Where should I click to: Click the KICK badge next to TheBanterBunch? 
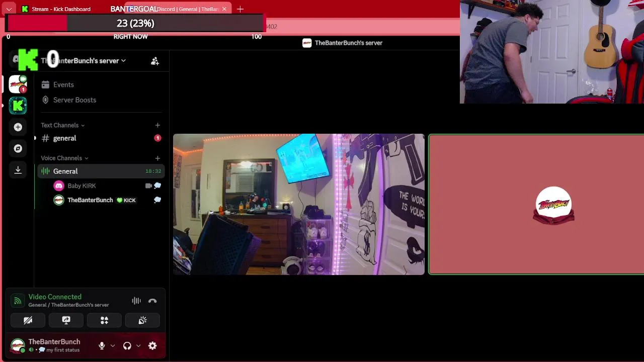click(126, 200)
